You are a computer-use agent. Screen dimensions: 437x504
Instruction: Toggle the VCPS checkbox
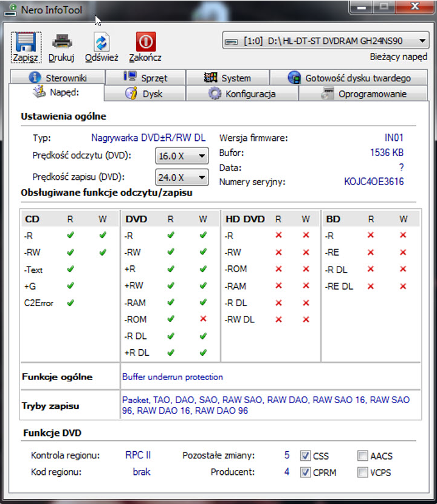363,472
